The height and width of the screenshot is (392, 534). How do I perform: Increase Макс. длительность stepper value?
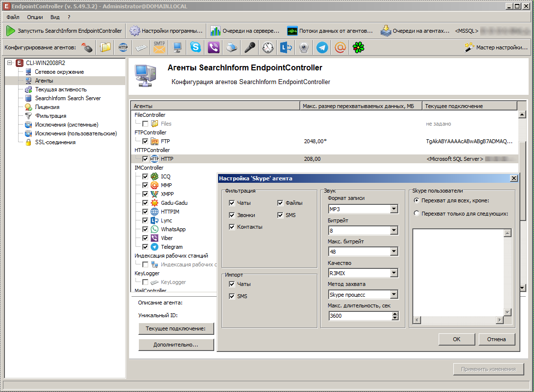click(395, 314)
